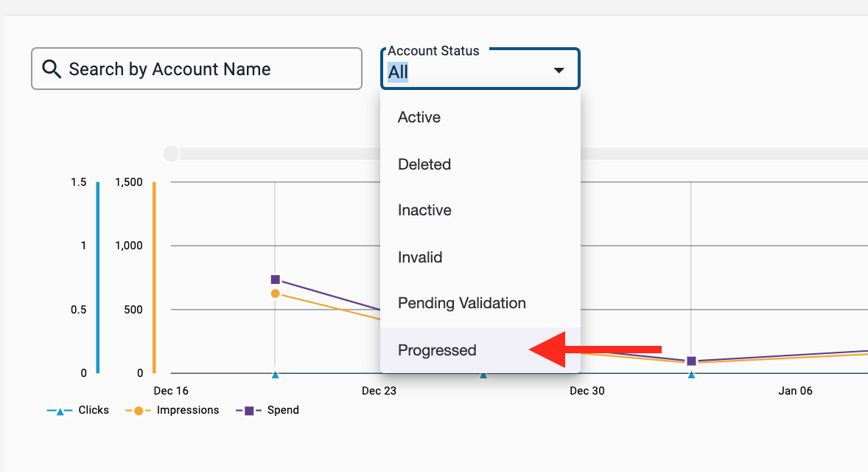
Task: Toggle the Spend series in legend
Action: (x=267, y=410)
